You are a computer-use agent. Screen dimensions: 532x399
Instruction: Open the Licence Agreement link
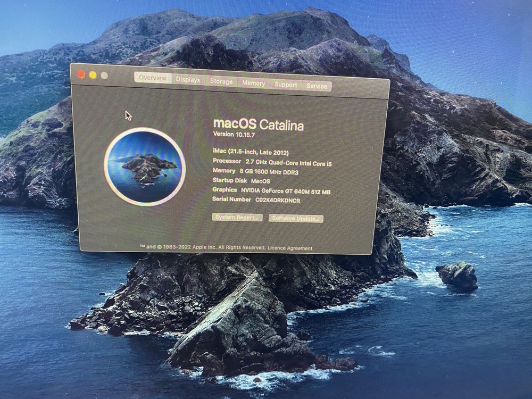(290, 248)
